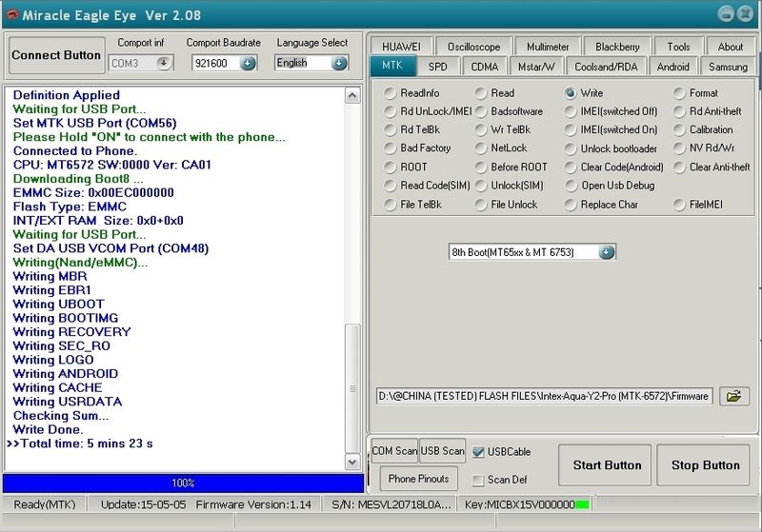Open the Oscilloscope tab
Viewport: 762px width, 532px height.
(473, 47)
